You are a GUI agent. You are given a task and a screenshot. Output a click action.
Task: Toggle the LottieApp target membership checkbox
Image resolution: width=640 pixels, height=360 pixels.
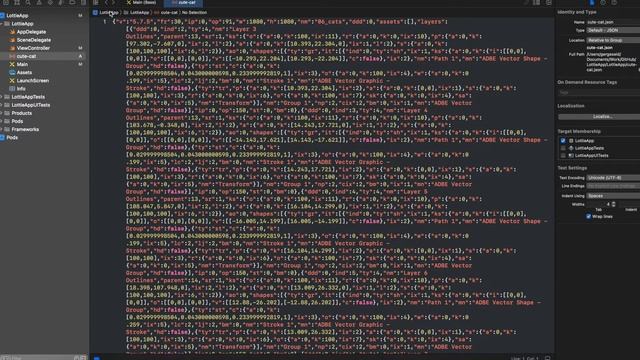(x=563, y=141)
